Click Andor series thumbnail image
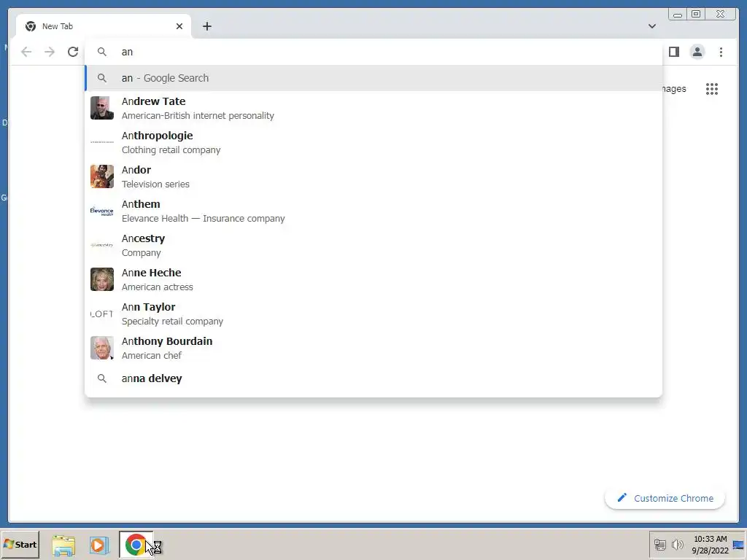The width and height of the screenshot is (747, 560). pyautogui.click(x=102, y=176)
